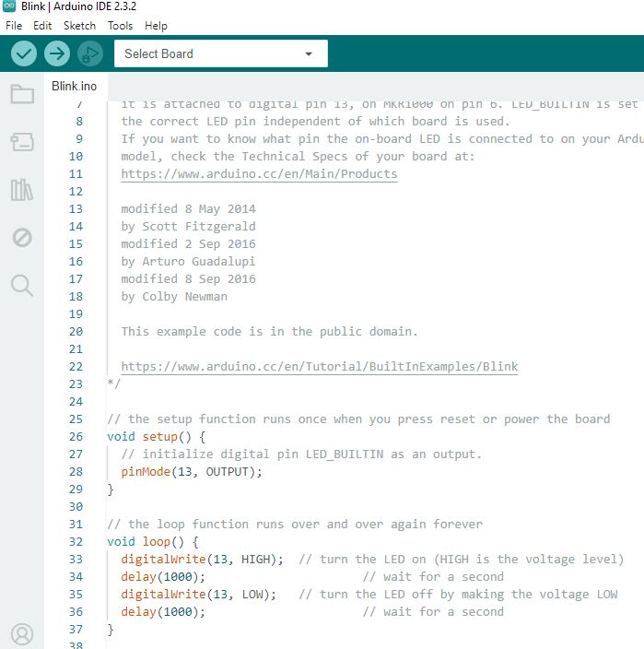Open the Help menu

pyautogui.click(x=156, y=26)
